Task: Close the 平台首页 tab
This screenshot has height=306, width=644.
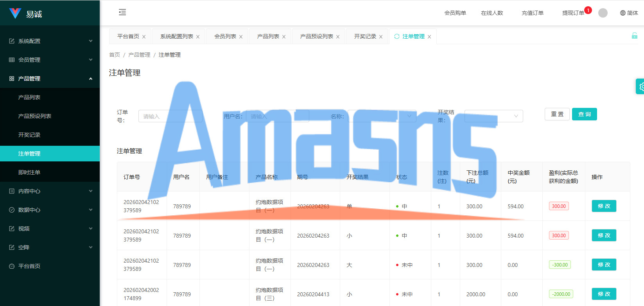Action: (x=144, y=37)
